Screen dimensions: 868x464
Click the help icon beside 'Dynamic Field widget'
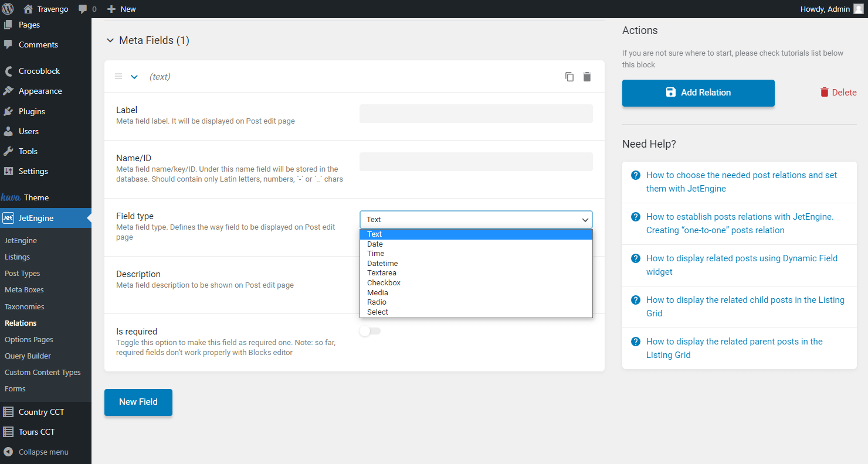[x=635, y=258]
